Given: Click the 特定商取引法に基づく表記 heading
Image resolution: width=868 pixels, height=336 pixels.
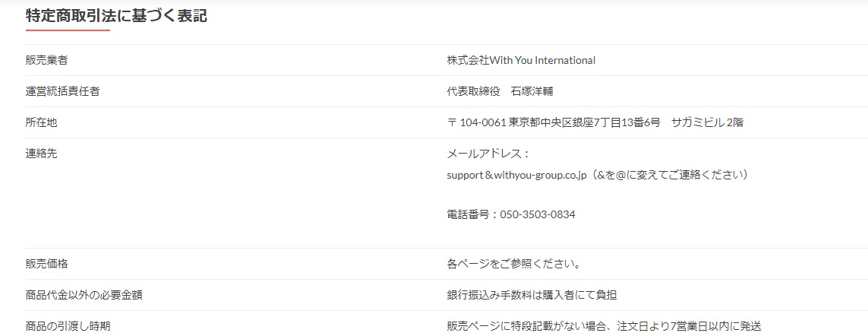Looking at the screenshot, I should click(116, 15).
